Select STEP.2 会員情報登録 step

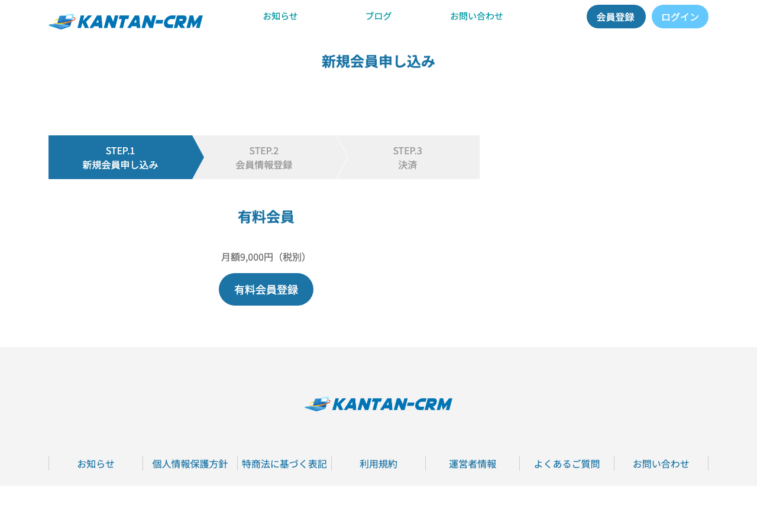tap(264, 157)
